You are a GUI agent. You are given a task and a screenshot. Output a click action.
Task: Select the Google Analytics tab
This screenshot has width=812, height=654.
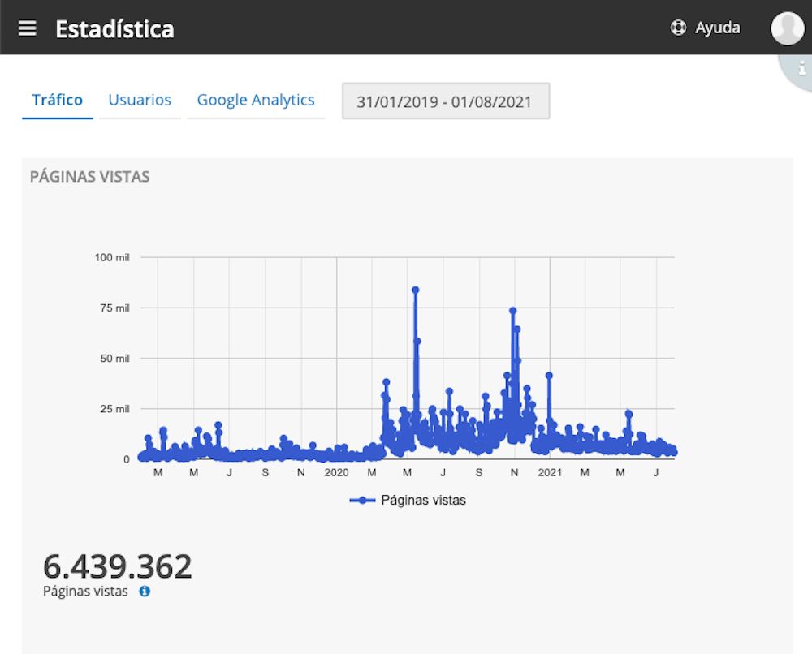click(256, 100)
